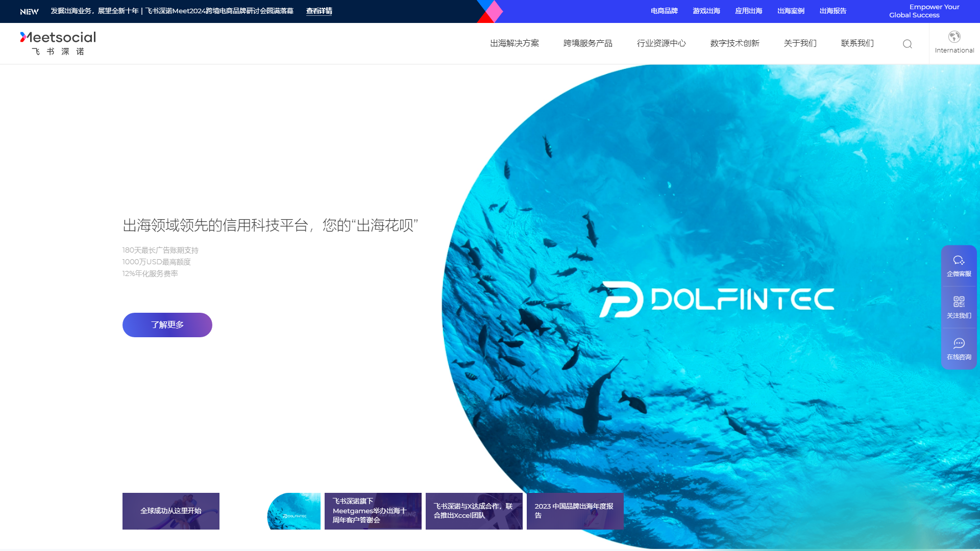Select the 2023 中国品牌出海年度报告 slide
Screen dimensions: 980x551
[575, 511]
